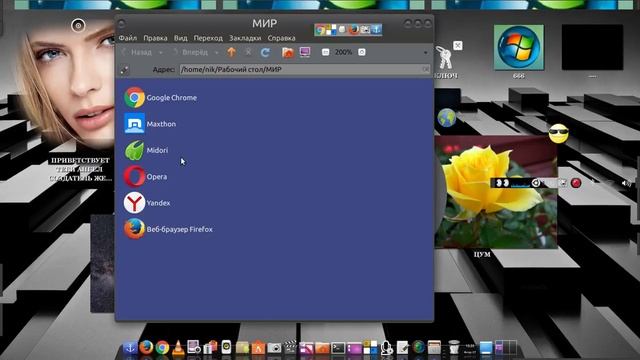Launch Google Chrome from the bottom dock
Screen dimensions: 640x360
pyautogui.click(x=162, y=347)
